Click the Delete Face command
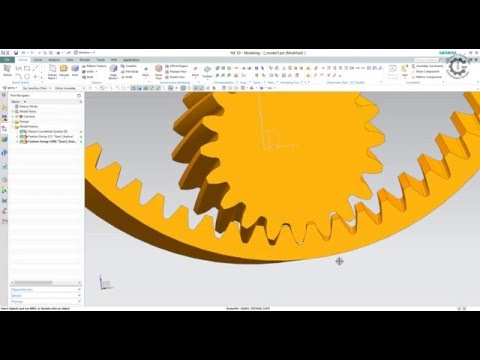Viewport: 480px width, 360px height. click(175, 77)
